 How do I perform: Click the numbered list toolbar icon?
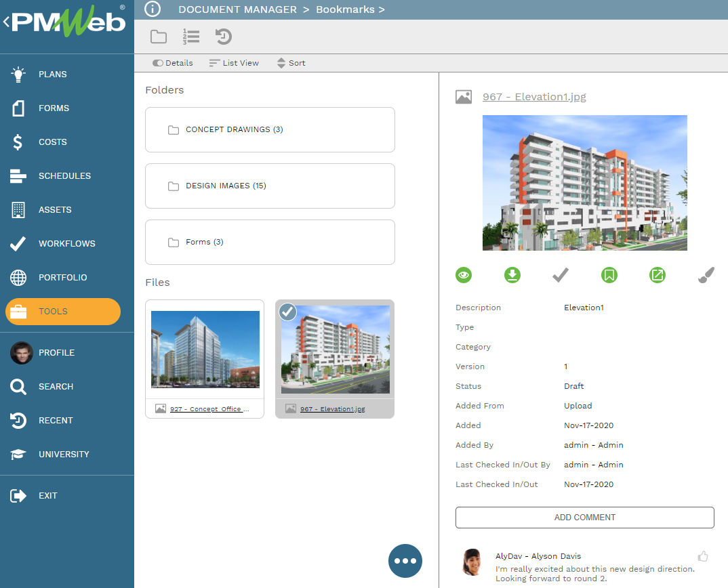pyautogui.click(x=191, y=37)
